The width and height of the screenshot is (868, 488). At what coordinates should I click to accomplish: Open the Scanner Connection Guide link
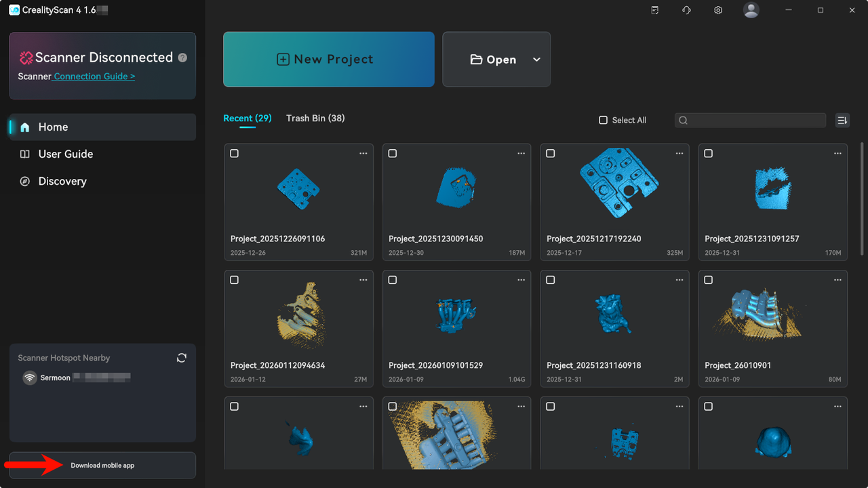(94, 77)
